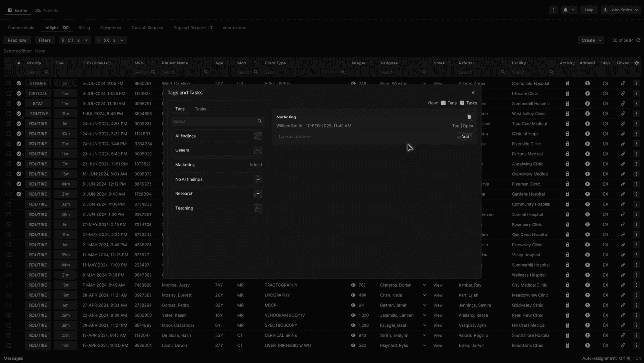
Task: Click the tag search magnifier icon
Action: (x=260, y=121)
